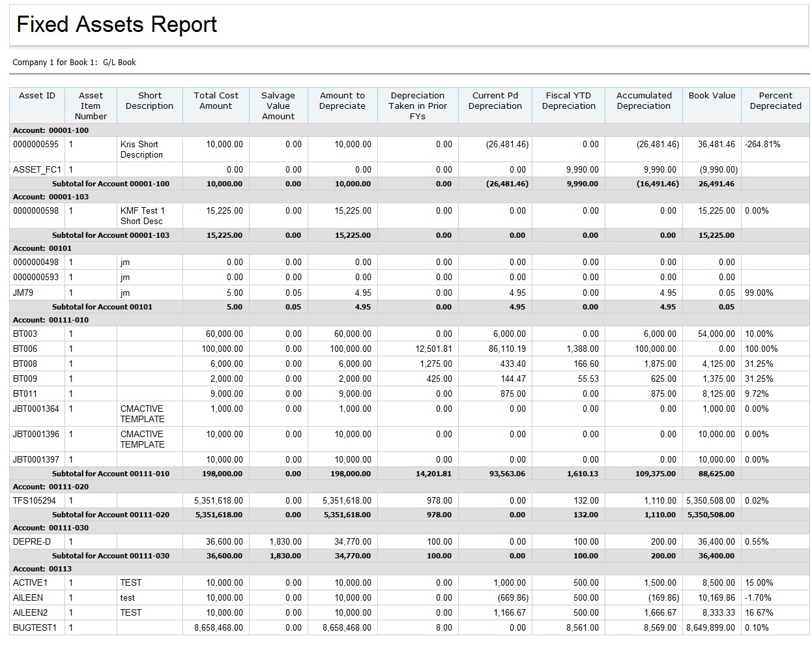Image resolution: width=812 pixels, height=645 pixels.
Task: Click the -264.81% percent depreciated cell
Action: (762, 145)
